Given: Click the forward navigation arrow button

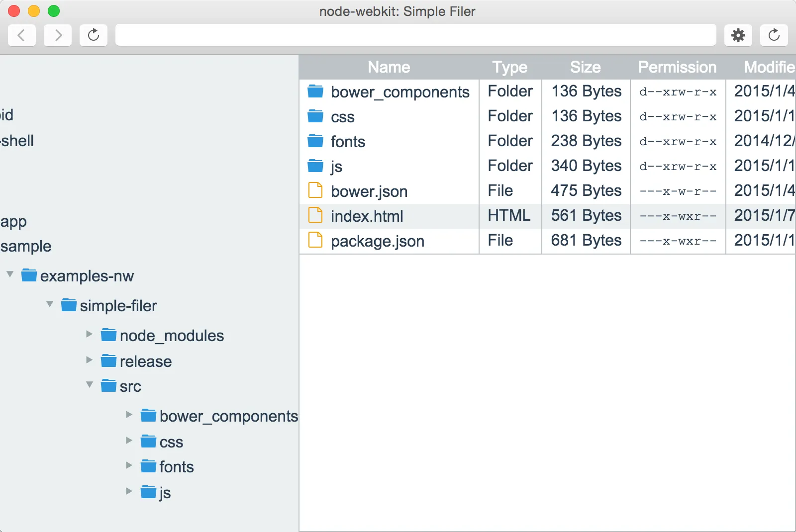Looking at the screenshot, I should coord(58,35).
